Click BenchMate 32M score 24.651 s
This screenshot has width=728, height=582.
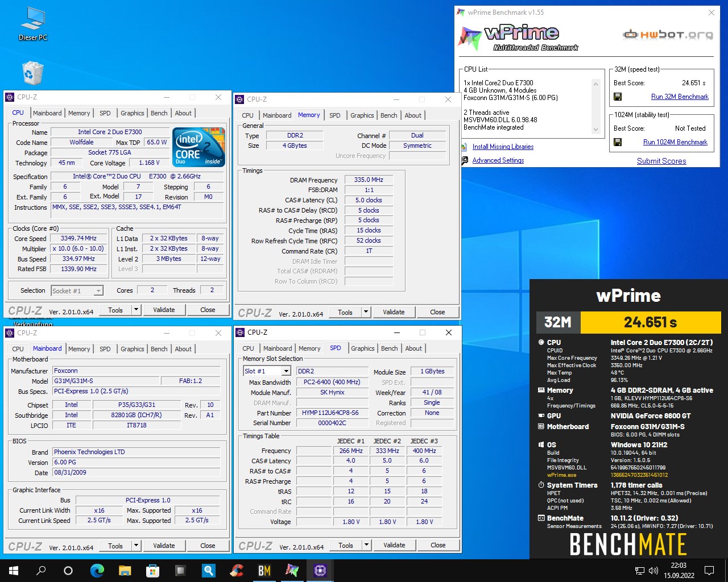click(x=651, y=323)
